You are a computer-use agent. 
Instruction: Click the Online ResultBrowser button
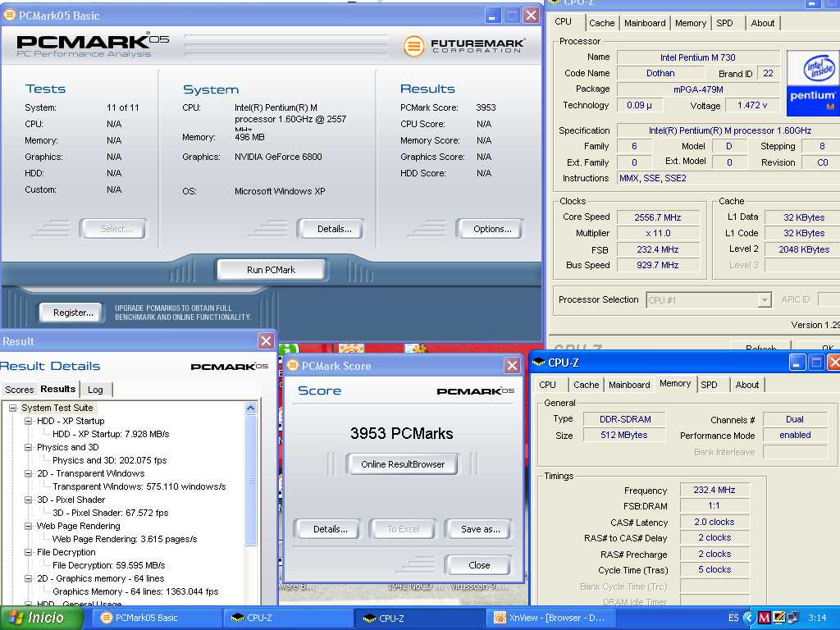[x=402, y=464]
